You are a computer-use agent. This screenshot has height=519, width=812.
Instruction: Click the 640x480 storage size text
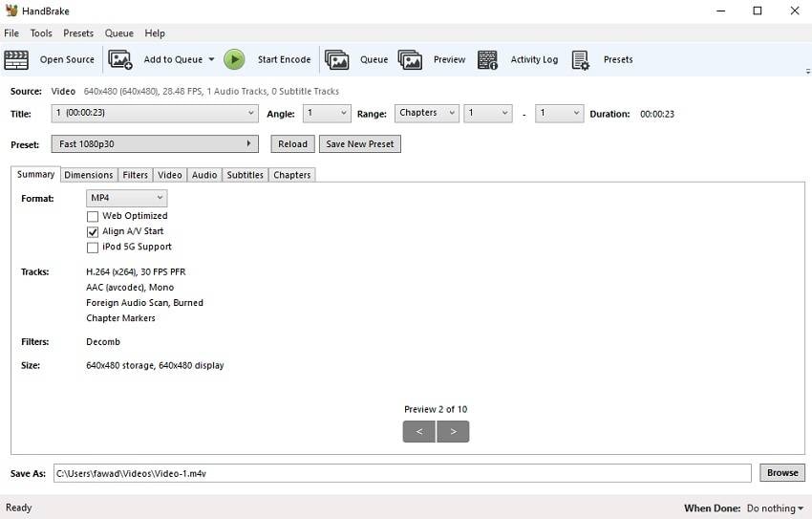(x=155, y=366)
